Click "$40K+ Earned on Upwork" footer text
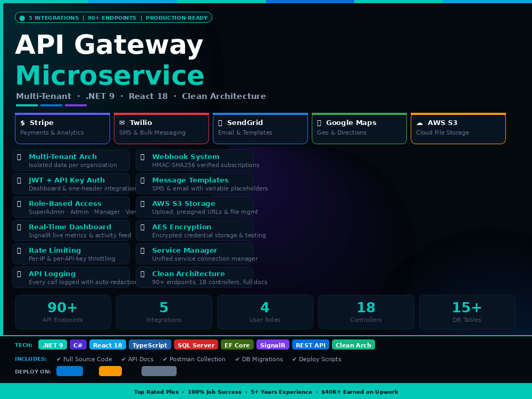 (360, 392)
